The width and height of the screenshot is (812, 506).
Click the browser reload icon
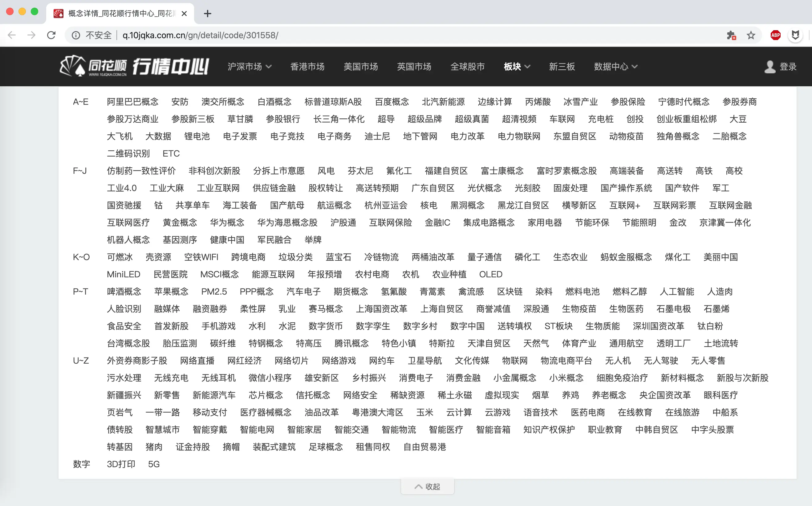coord(51,35)
